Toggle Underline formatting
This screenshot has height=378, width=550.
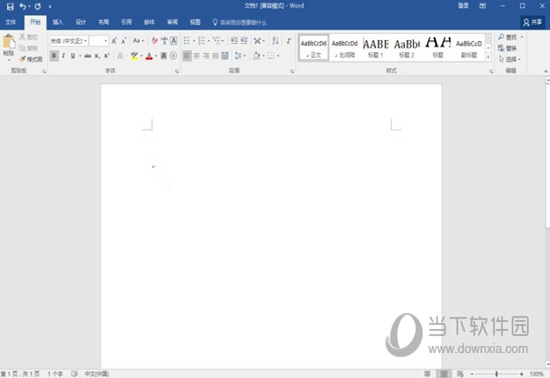[x=73, y=56]
